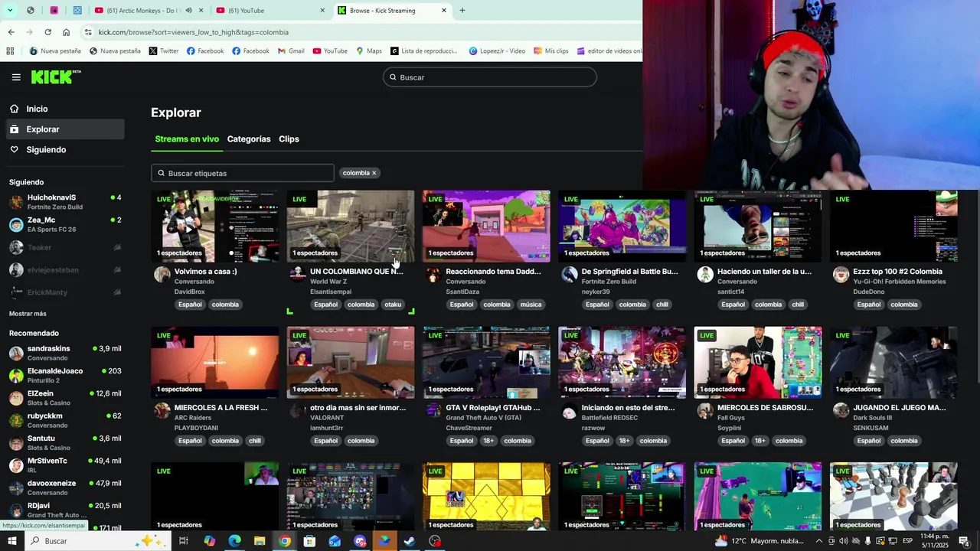980x551 pixels.
Task: Open ElcanaldeJoaco recommended channel
Action: click(65, 375)
